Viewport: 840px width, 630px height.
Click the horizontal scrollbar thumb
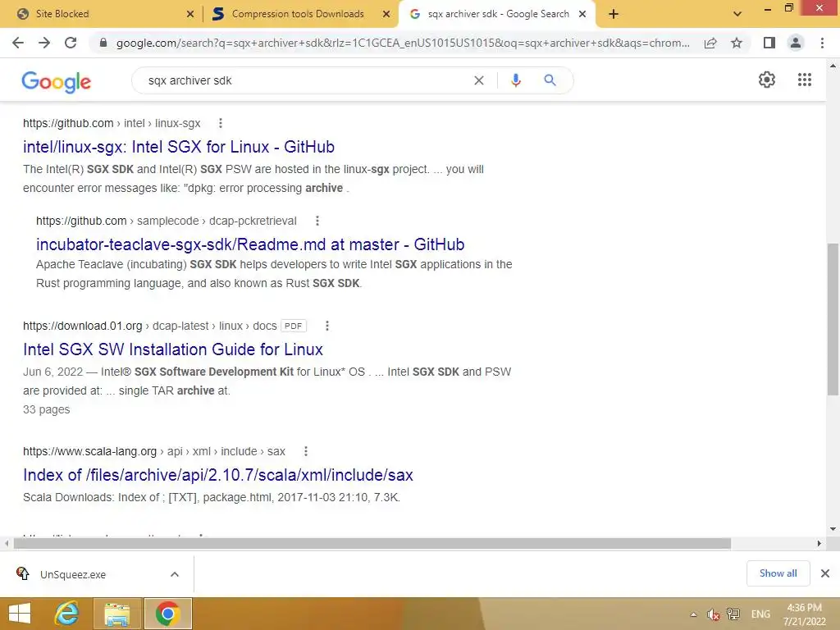[372, 544]
